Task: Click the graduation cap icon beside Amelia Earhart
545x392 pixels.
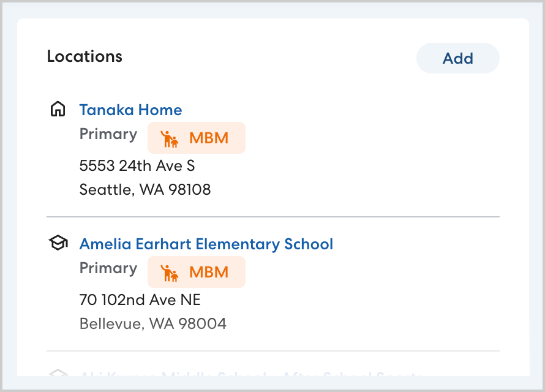Action: tap(58, 244)
